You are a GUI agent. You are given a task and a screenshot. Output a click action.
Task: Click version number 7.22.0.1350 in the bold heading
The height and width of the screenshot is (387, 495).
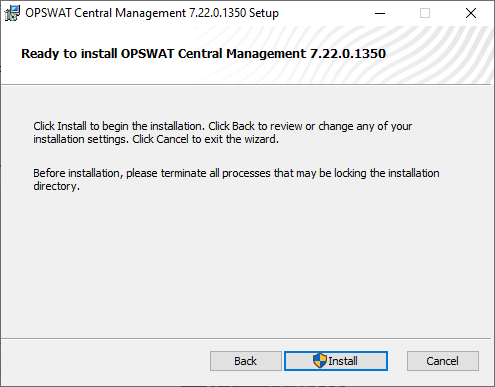coord(348,54)
